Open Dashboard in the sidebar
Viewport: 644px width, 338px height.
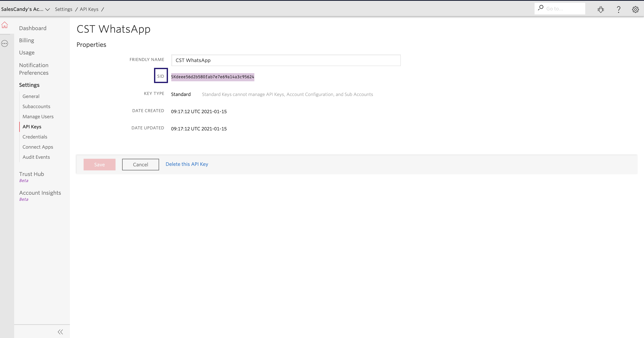coord(33,28)
